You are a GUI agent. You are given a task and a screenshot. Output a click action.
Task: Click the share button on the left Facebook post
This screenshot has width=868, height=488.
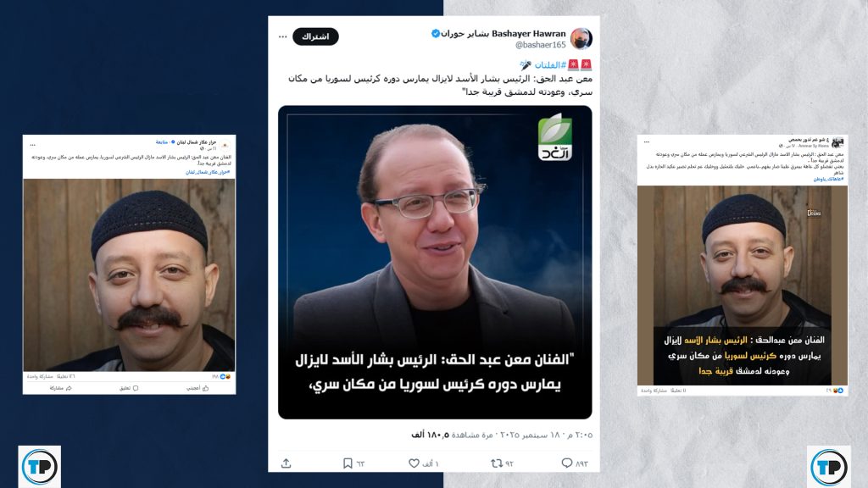[x=60, y=388]
